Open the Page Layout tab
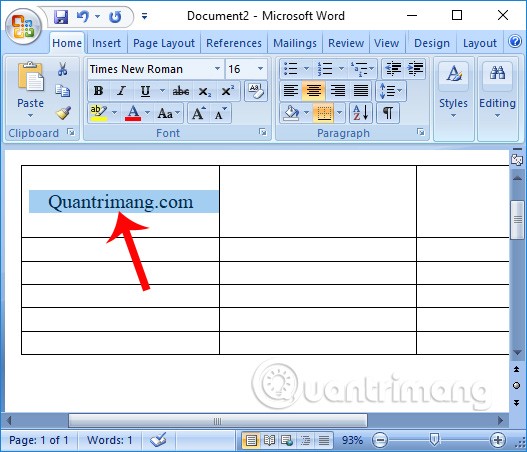 tap(164, 43)
